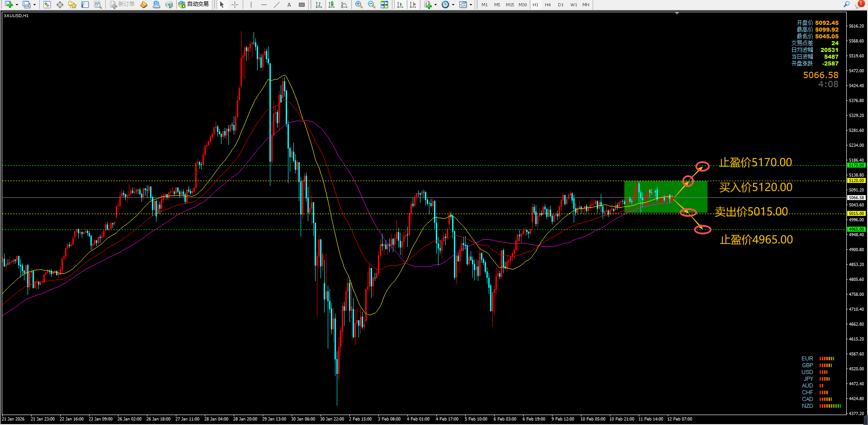Toggle candlestick chart mode

click(331, 5)
